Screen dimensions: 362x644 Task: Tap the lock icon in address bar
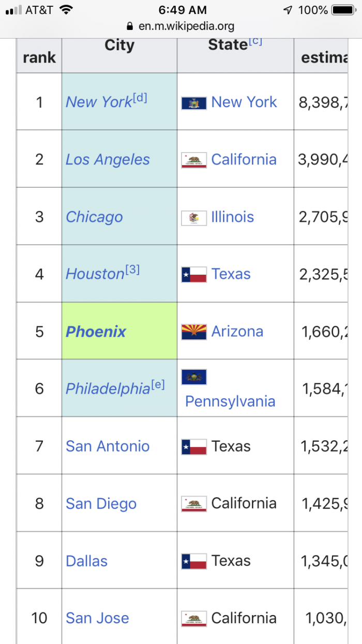(x=130, y=26)
